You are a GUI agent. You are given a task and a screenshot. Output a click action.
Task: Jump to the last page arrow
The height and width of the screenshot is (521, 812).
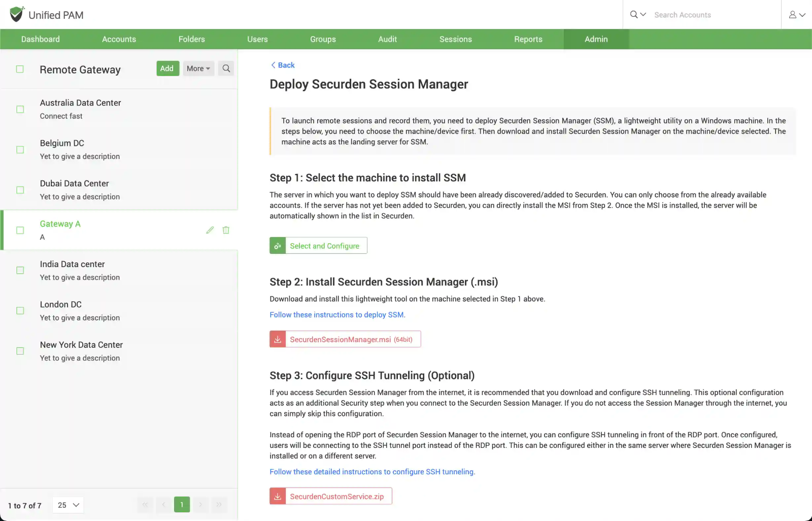pyautogui.click(x=219, y=504)
